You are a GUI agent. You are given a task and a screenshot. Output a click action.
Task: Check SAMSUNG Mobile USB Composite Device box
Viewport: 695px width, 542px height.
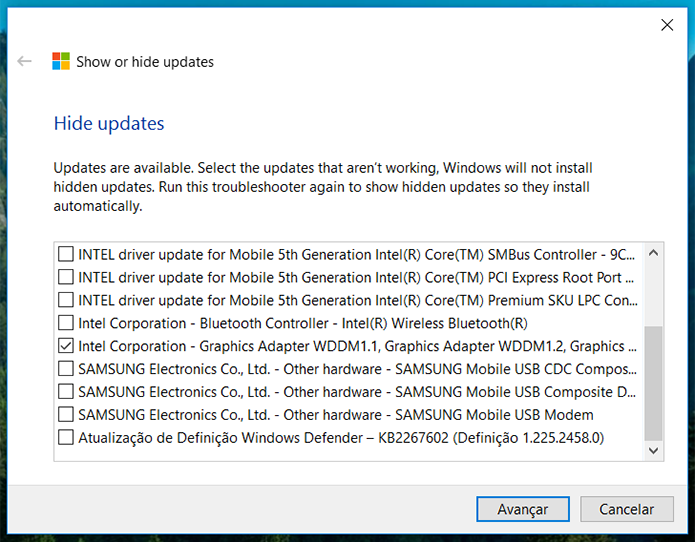pos(66,392)
